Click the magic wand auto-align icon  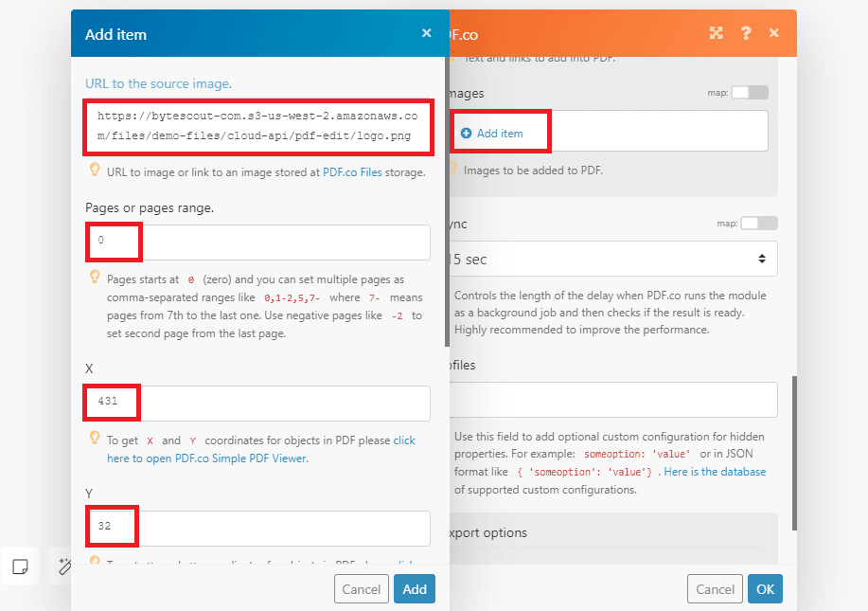pyautogui.click(x=64, y=566)
